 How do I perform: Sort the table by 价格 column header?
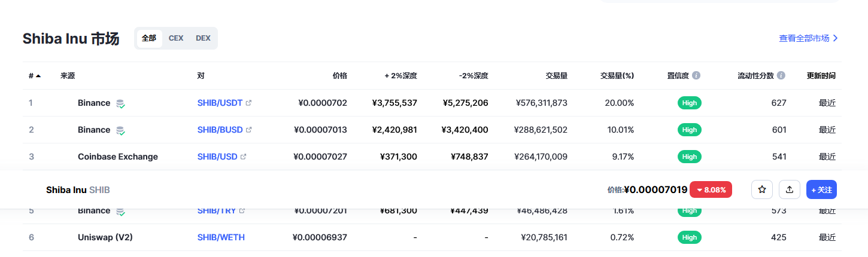click(339, 76)
